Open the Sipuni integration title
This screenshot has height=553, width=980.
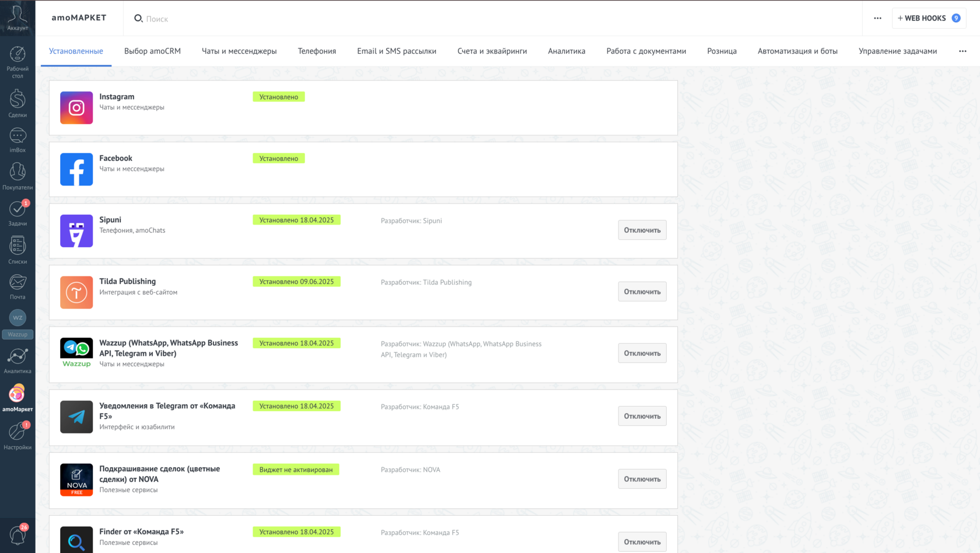click(110, 220)
